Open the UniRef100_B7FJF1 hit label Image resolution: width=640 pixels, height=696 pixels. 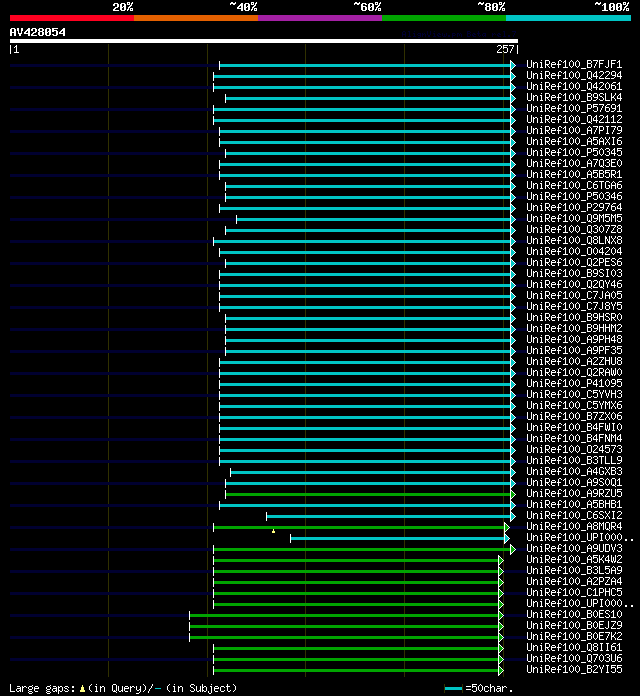coord(574,64)
